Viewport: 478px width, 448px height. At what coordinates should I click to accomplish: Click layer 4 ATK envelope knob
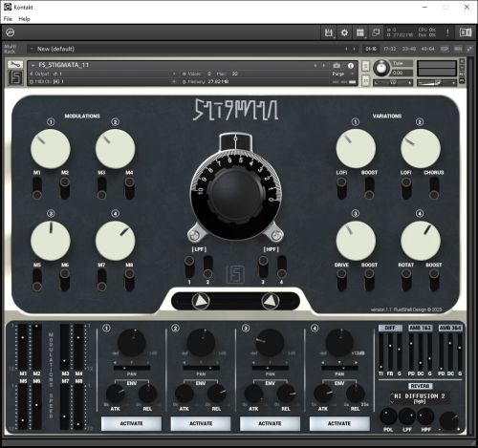pos(323,394)
